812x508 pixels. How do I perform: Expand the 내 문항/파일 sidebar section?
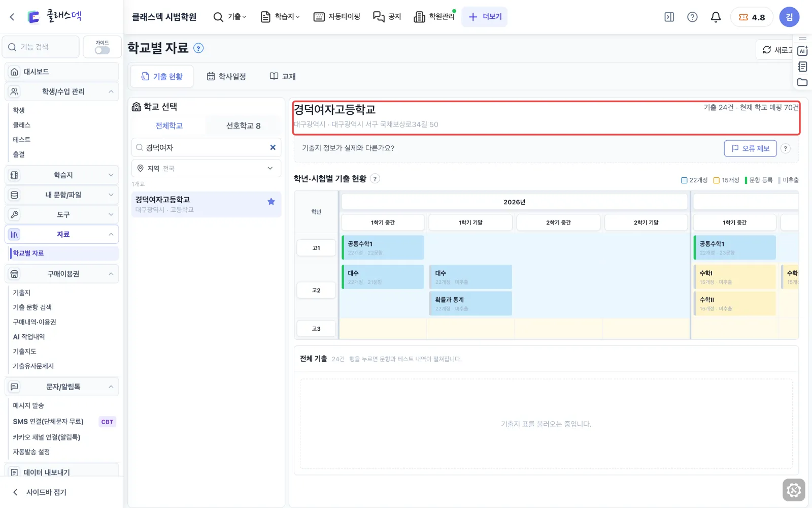tap(62, 195)
